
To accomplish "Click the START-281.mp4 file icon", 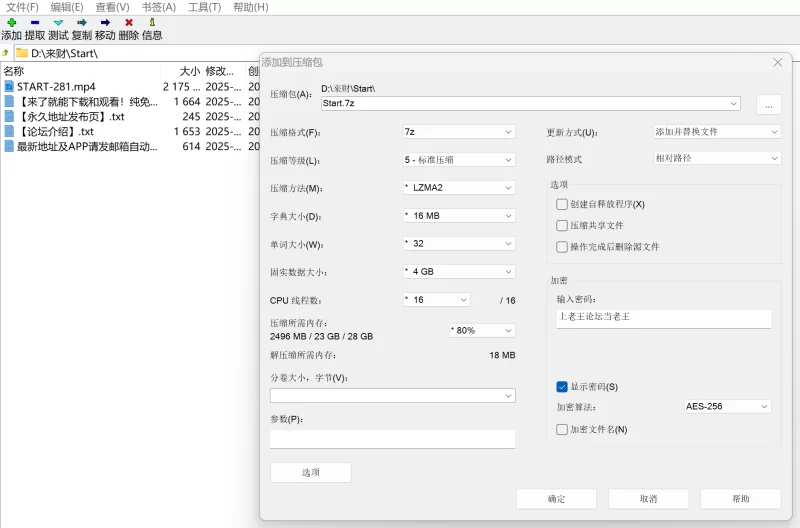I will pos(9,86).
